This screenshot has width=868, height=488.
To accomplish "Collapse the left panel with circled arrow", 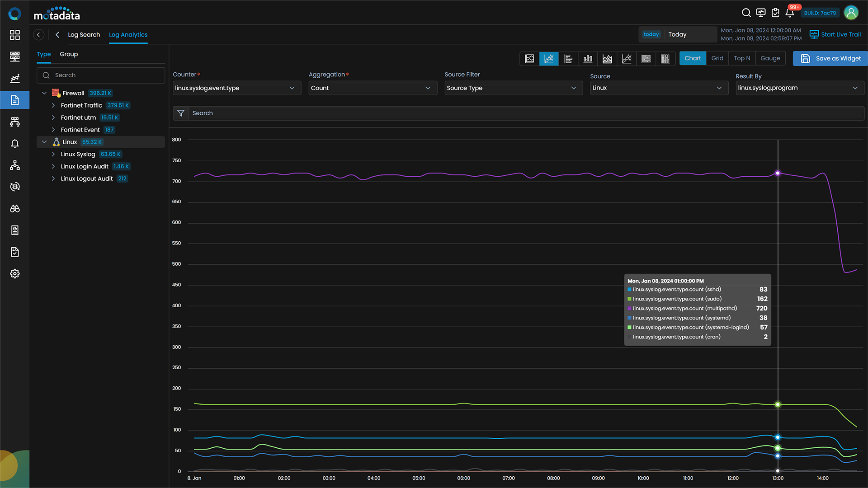I will click(38, 35).
